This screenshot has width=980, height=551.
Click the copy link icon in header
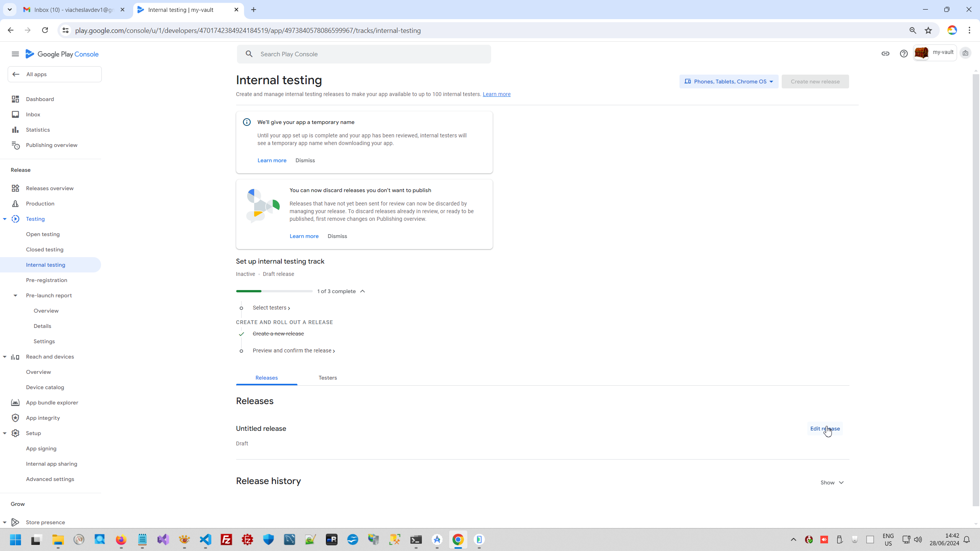coord(885,54)
